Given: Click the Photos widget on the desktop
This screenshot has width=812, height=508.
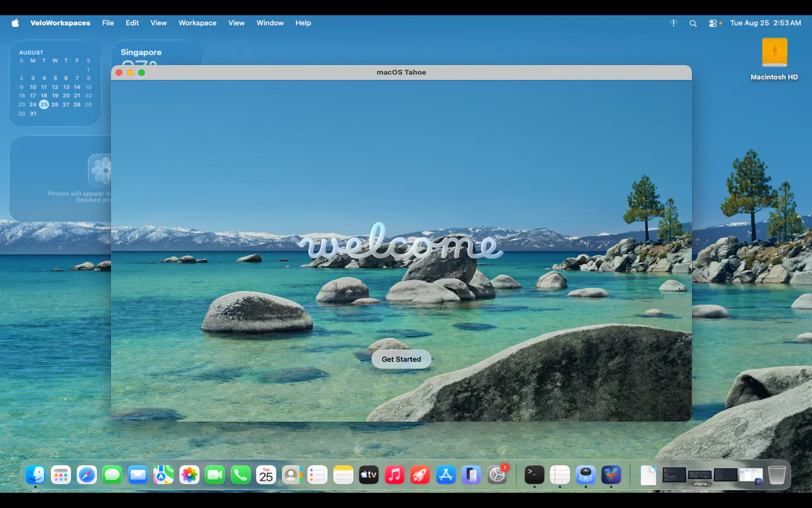Looking at the screenshot, I should point(60,178).
